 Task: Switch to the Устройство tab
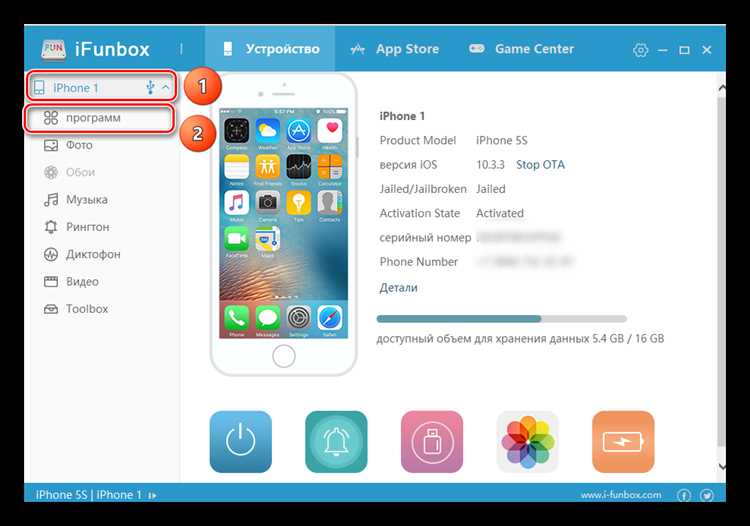tap(270, 49)
